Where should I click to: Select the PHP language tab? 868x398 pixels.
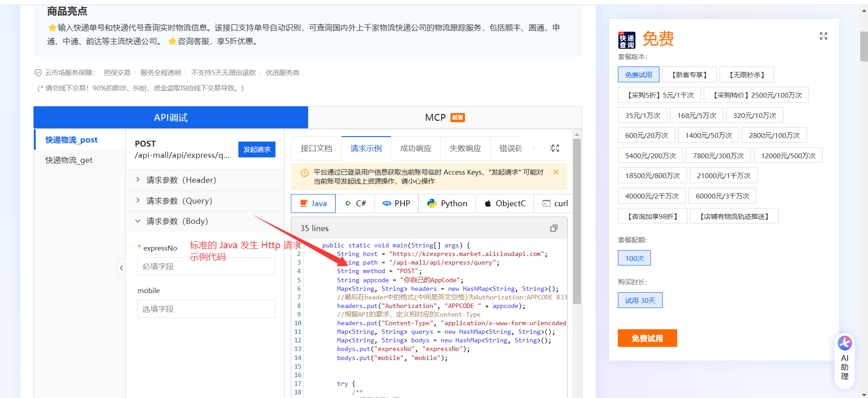coord(396,204)
